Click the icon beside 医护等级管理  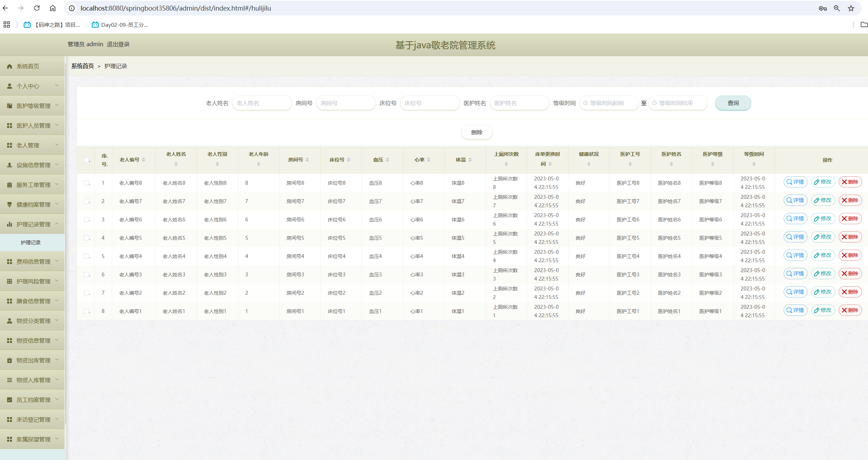coord(10,106)
